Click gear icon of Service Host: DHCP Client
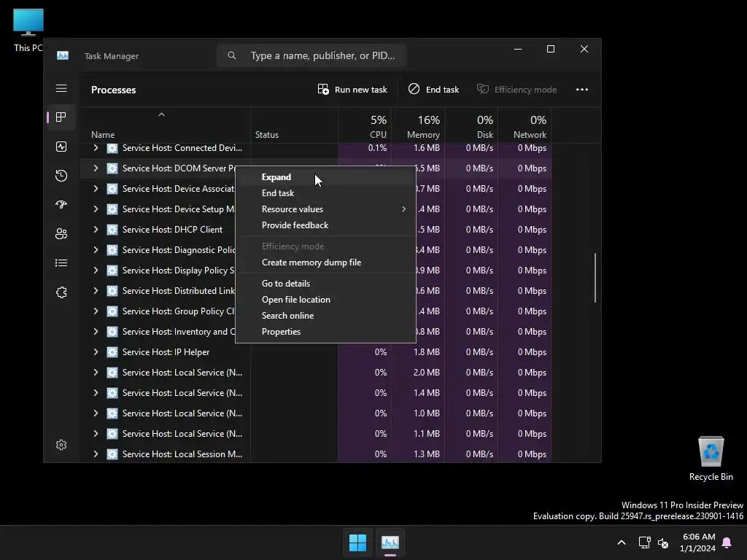Image resolution: width=747 pixels, height=560 pixels. pos(112,230)
